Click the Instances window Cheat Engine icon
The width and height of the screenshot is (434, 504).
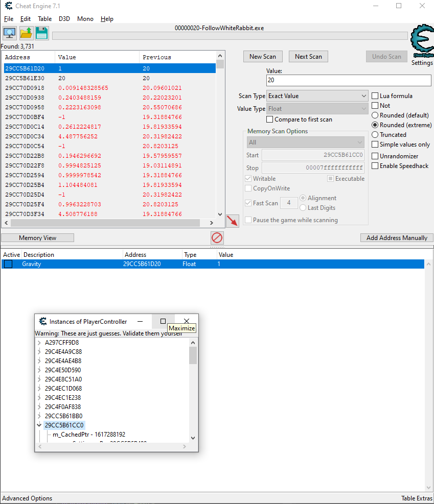click(43, 321)
